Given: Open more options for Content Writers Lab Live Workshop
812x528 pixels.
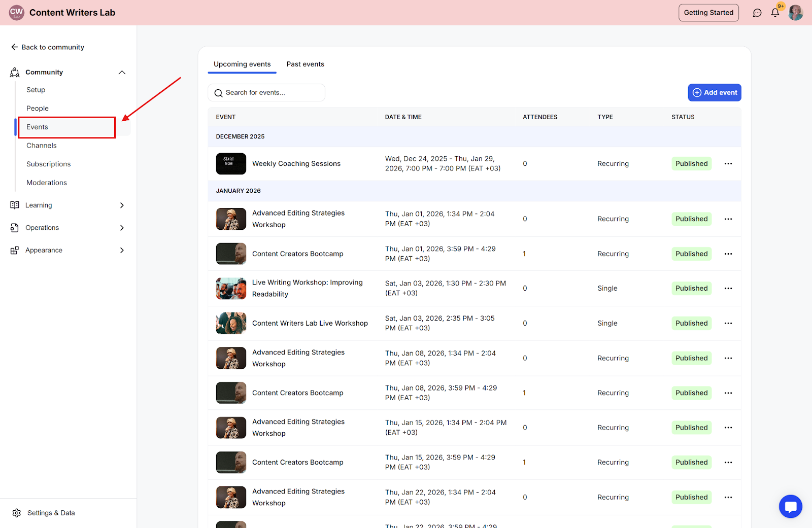Looking at the screenshot, I should [728, 324].
